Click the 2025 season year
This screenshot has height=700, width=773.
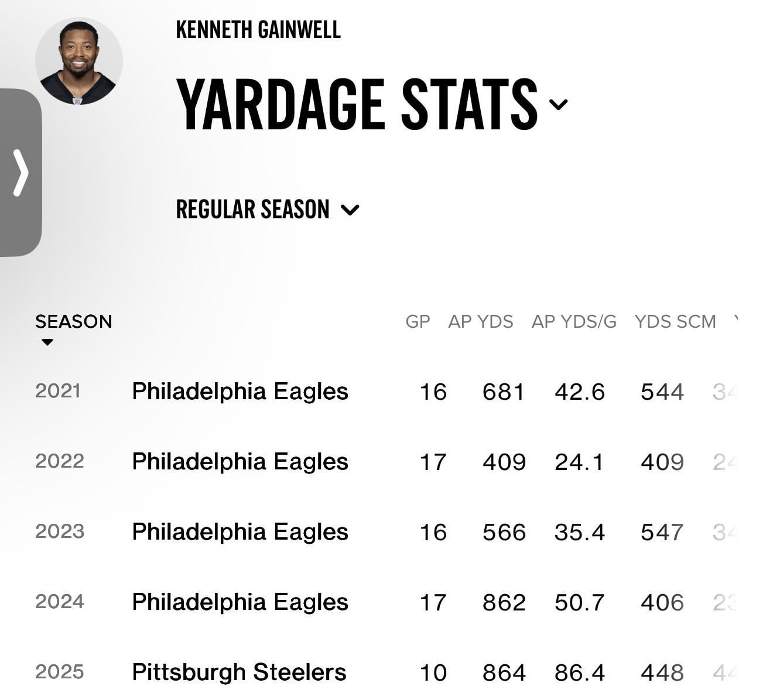pyautogui.click(x=59, y=672)
